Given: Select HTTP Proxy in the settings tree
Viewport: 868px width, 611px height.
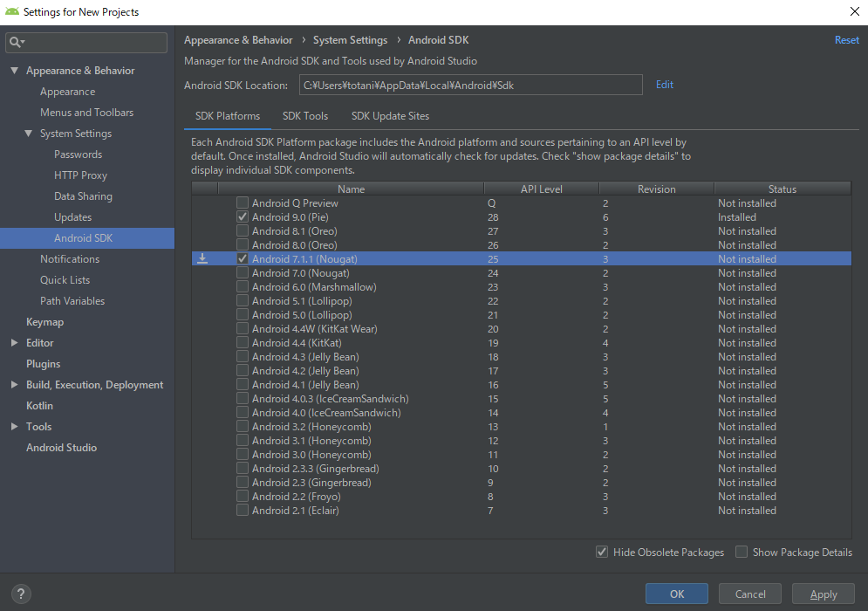Looking at the screenshot, I should pos(80,175).
